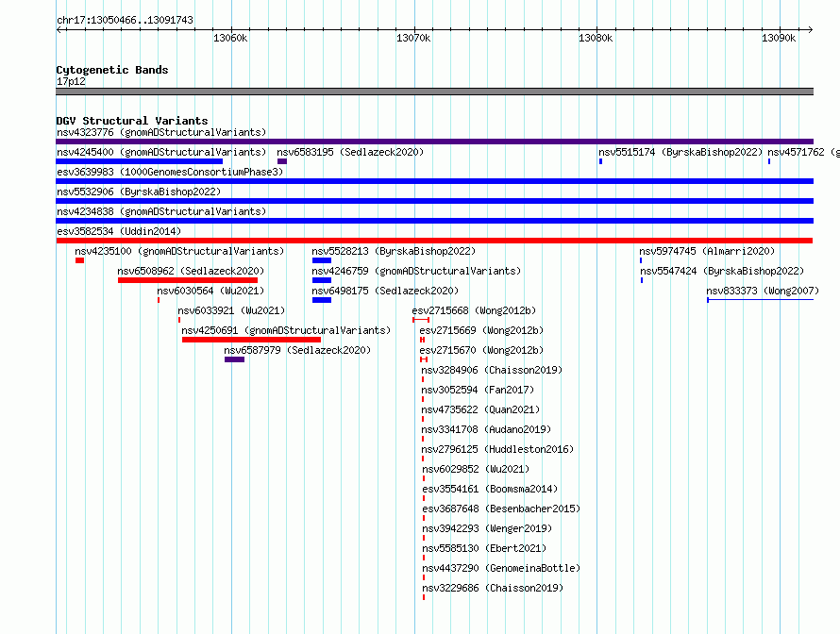The height and width of the screenshot is (634, 840).
Task: Click the blue bar under nsv4246759
Action: click(x=322, y=280)
